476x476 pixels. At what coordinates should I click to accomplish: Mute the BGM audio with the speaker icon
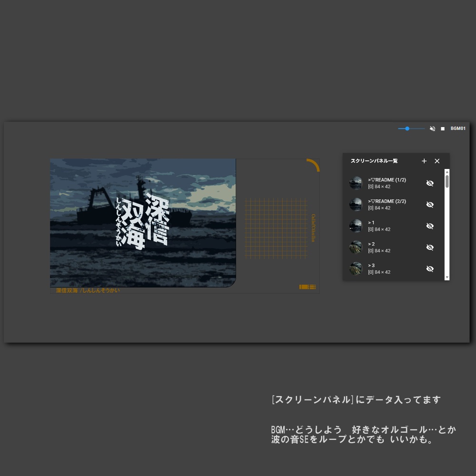click(x=432, y=129)
